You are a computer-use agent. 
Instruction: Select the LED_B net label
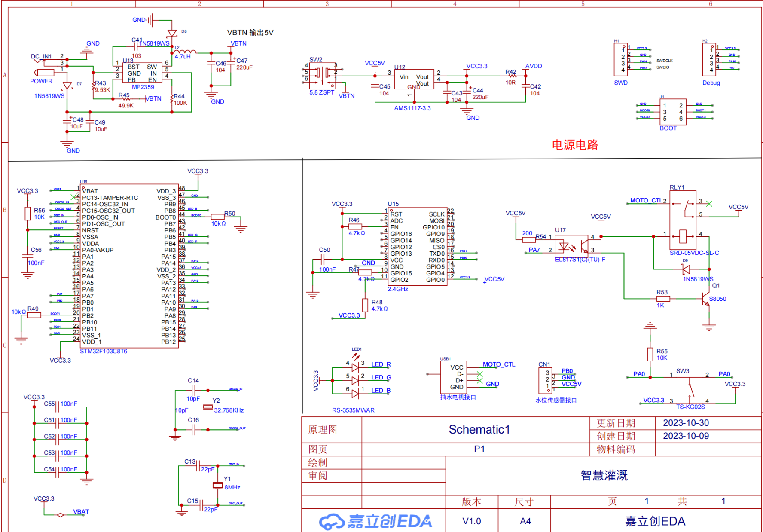click(x=381, y=391)
